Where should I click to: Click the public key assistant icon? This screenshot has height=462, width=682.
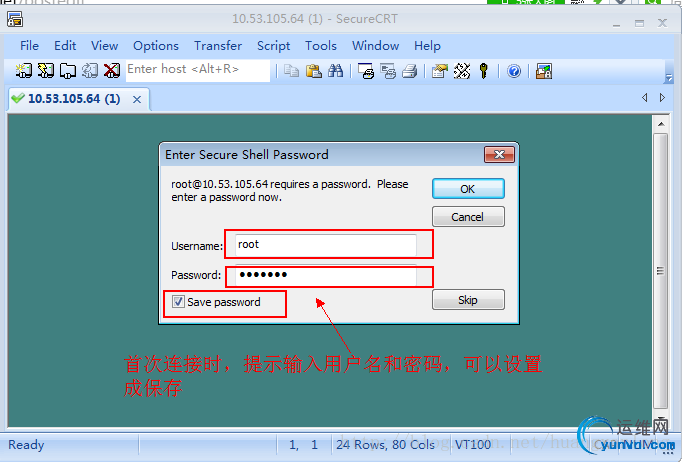click(484, 71)
